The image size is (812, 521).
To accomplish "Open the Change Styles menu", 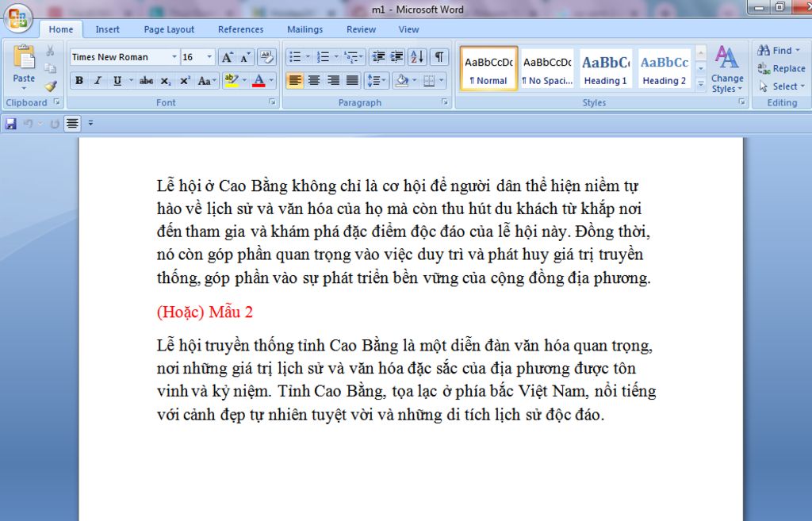I will tap(727, 69).
